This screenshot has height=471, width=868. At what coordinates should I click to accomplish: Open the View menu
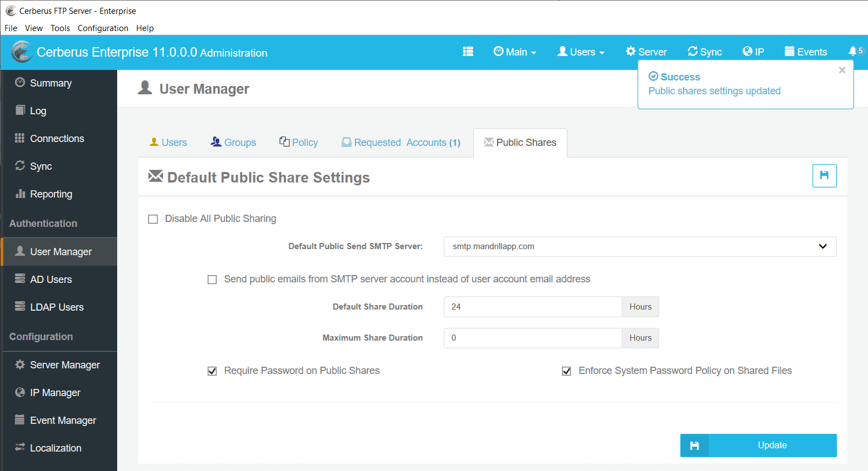[x=34, y=28]
